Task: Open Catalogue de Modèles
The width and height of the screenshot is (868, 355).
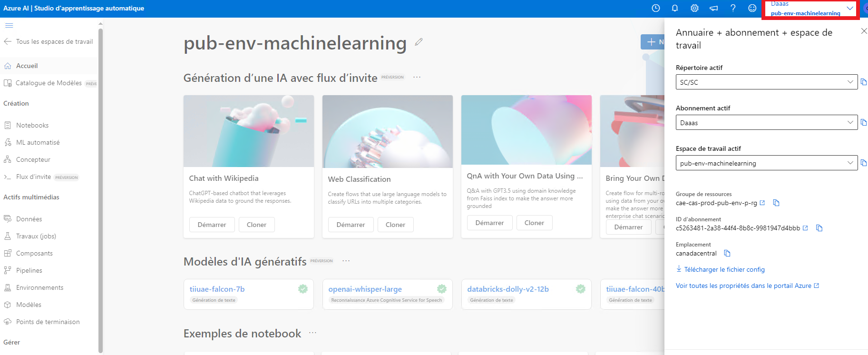Action: pos(49,83)
